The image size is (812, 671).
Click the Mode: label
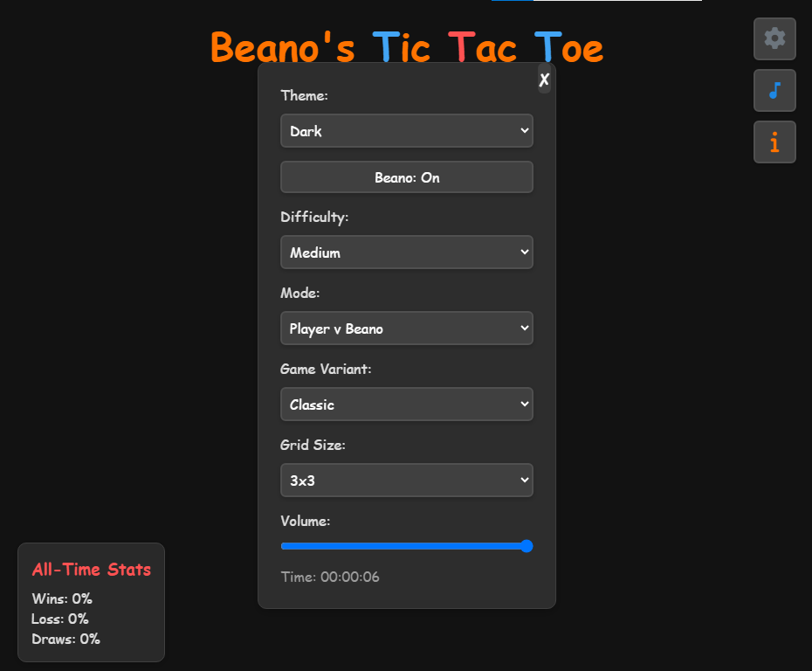(299, 294)
